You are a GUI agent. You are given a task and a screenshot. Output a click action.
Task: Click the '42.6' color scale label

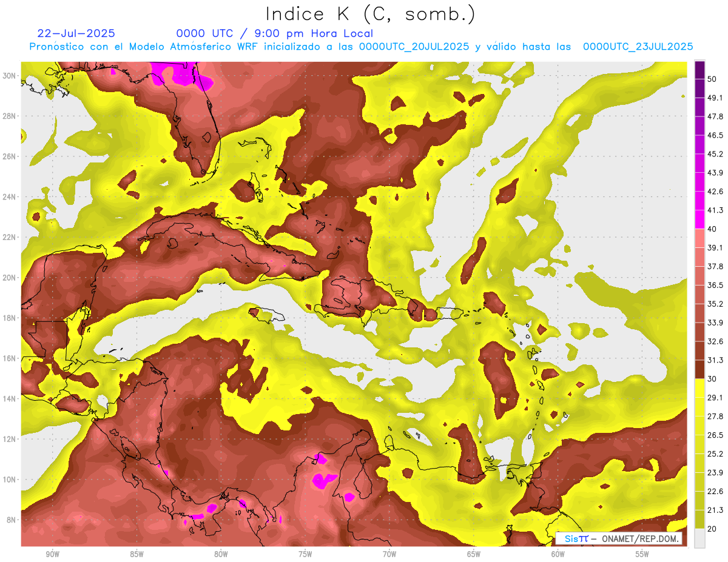[x=715, y=191]
